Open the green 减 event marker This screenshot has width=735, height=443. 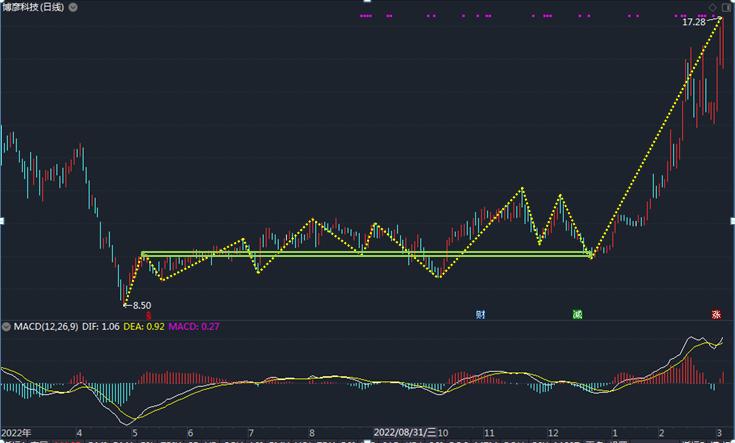(578, 314)
